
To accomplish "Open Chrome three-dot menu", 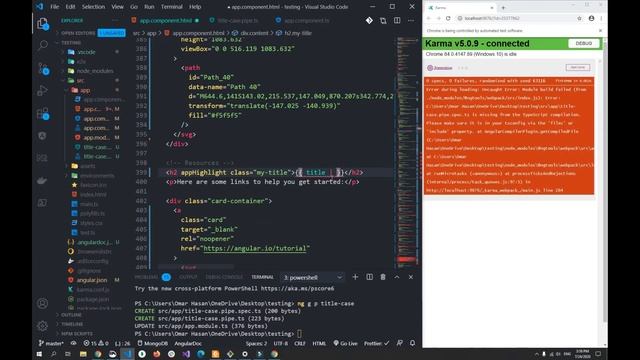I will click(x=601, y=18).
